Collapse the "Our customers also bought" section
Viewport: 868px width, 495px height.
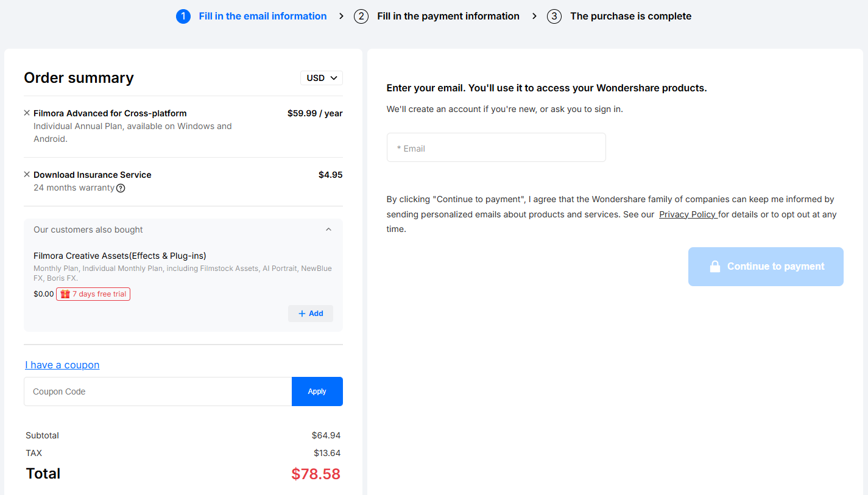(x=328, y=230)
